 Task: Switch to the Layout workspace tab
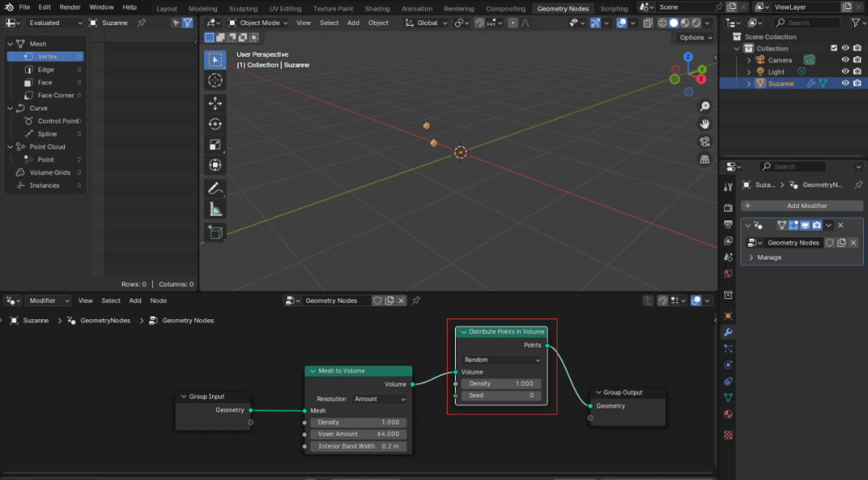(x=166, y=8)
